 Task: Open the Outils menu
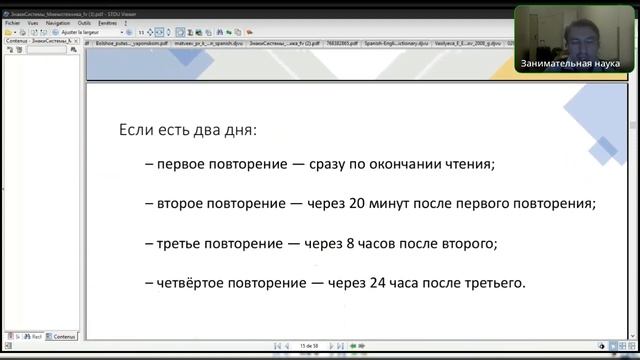(x=84, y=23)
